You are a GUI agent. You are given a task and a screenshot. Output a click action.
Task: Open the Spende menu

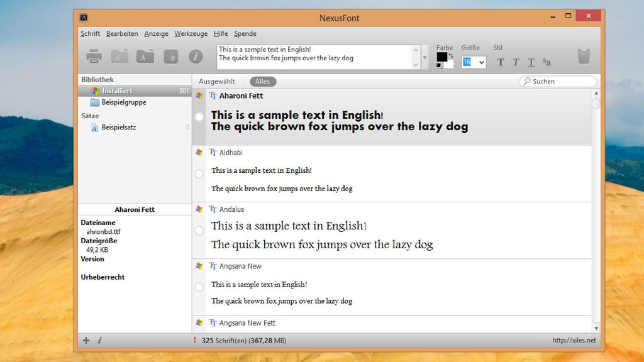click(245, 34)
